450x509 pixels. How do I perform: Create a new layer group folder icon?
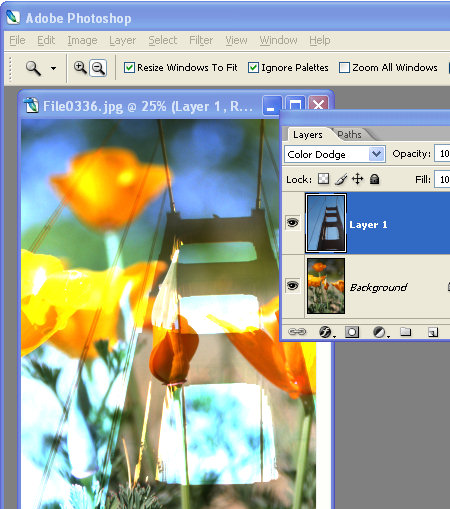pos(405,332)
